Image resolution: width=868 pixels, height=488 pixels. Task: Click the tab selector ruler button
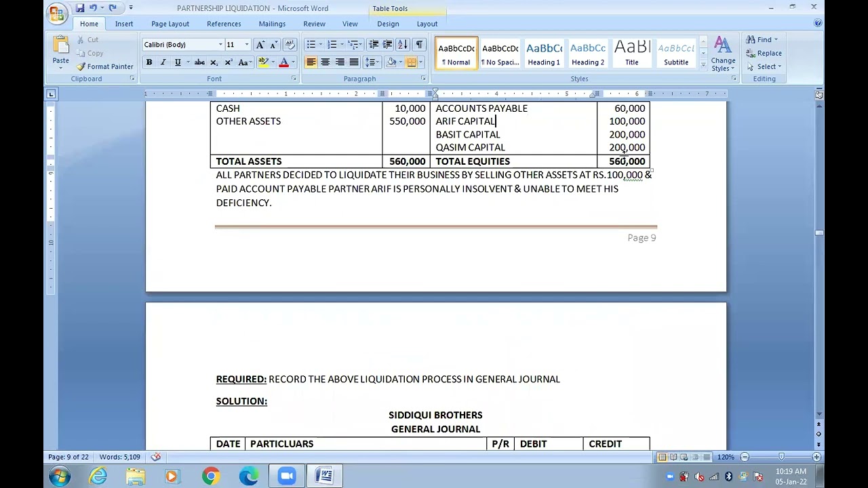[51, 94]
